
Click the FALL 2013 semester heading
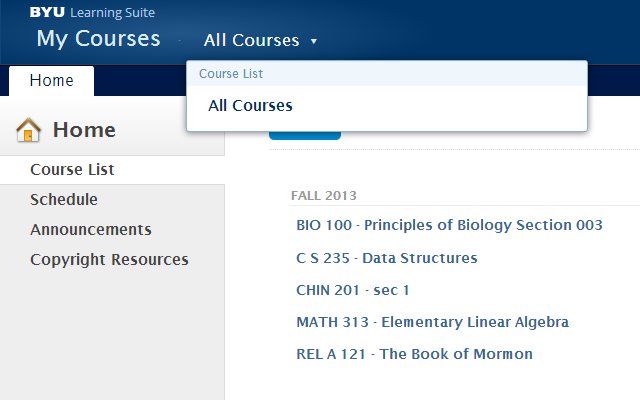point(323,195)
